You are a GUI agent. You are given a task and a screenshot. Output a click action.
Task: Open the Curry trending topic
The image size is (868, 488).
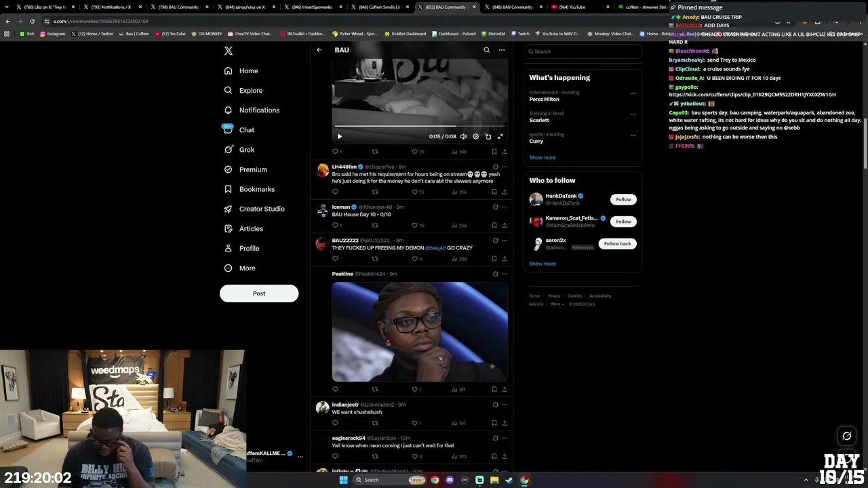tap(536, 141)
